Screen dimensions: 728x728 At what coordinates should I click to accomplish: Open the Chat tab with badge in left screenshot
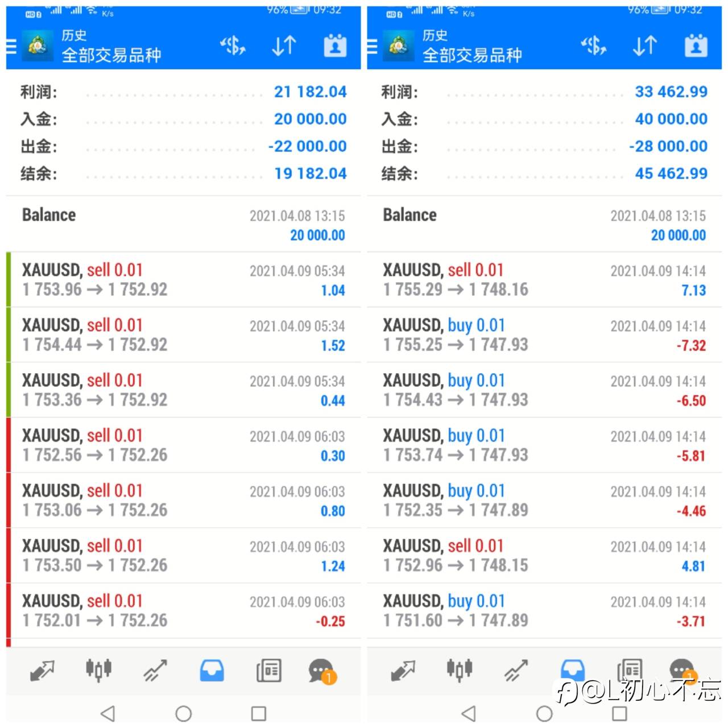tap(322, 672)
